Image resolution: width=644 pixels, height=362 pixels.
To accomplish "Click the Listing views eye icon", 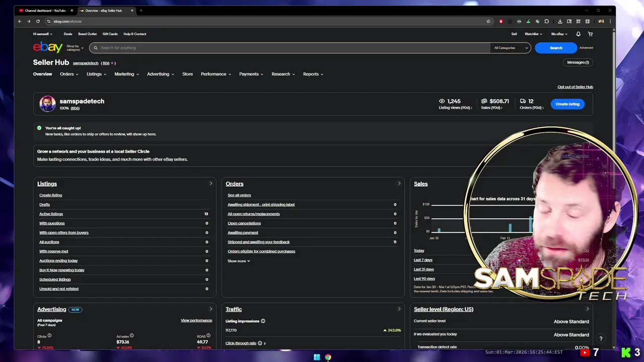I will (x=442, y=101).
